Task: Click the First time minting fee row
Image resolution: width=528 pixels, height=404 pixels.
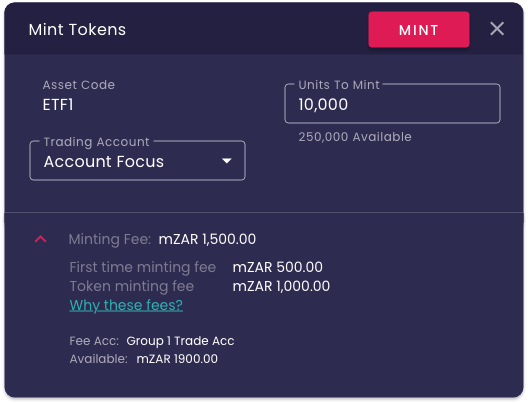Action: tap(196, 267)
